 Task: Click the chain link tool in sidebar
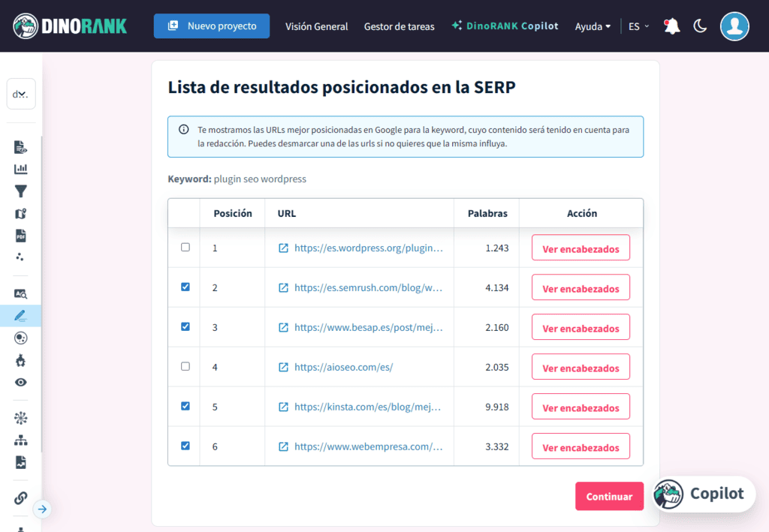21,497
